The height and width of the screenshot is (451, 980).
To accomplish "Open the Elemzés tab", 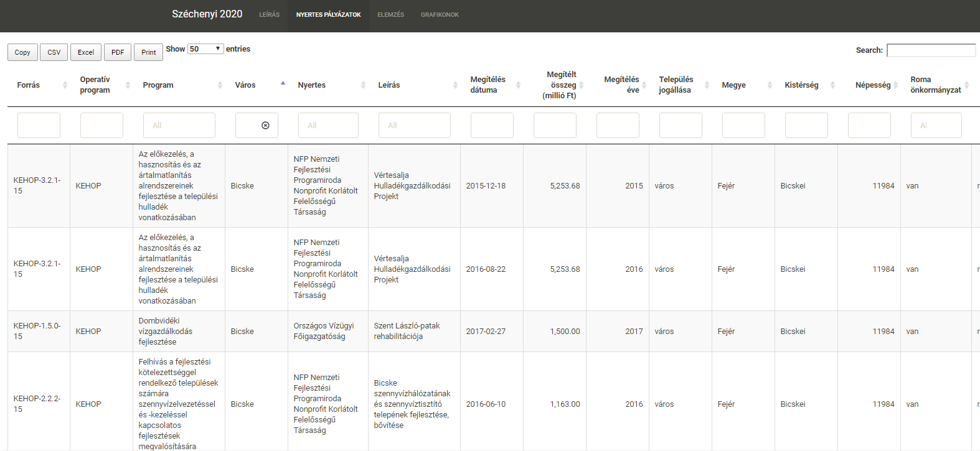I will click(390, 15).
